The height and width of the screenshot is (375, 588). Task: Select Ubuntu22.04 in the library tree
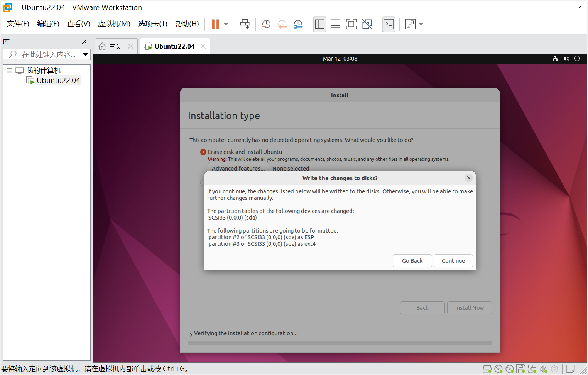pos(58,80)
